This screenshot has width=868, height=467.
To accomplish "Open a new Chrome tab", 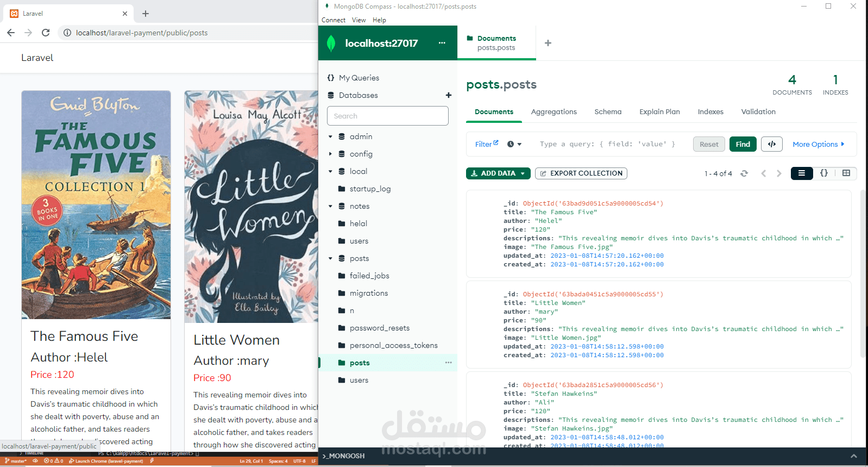I will [146, 14].
